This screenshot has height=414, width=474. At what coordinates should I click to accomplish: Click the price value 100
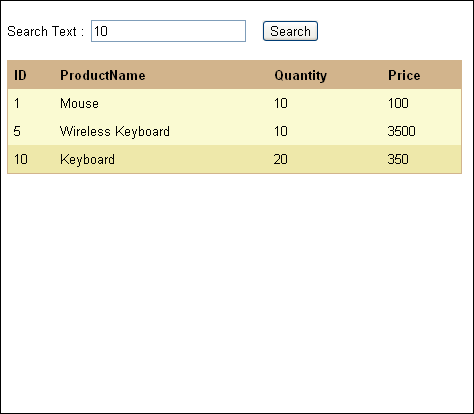(x=398, y=103)
